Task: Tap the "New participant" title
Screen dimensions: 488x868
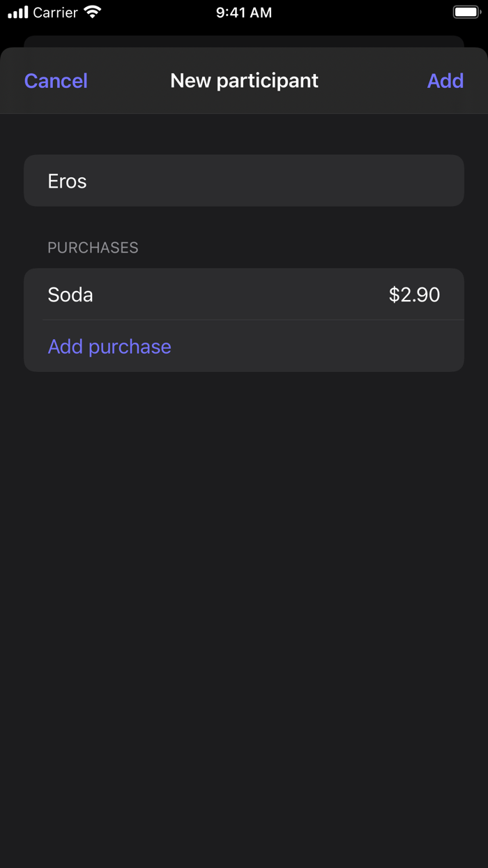Action: [244, 81]
